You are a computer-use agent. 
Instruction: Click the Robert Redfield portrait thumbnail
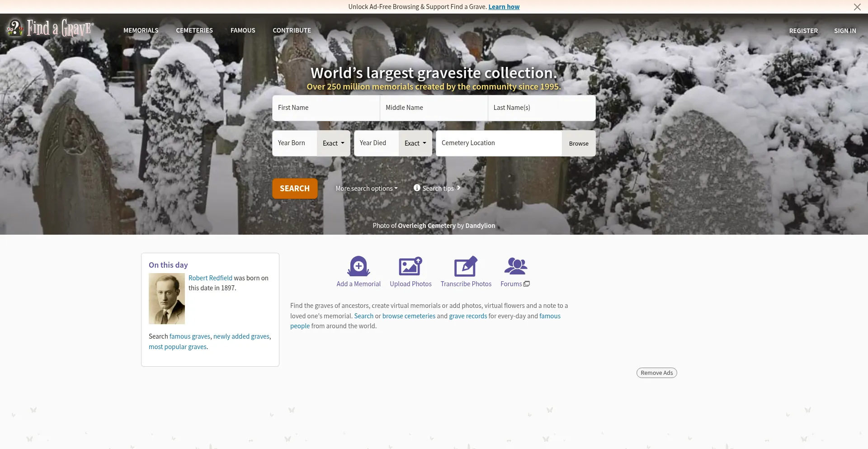tap(167, 298)
